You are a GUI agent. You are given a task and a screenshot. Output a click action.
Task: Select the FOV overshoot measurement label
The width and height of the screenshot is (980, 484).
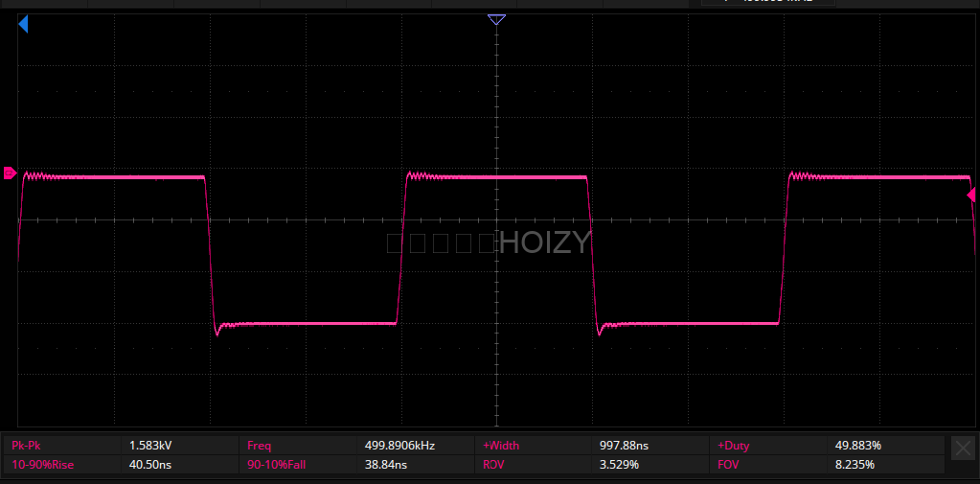pos(729,465)
